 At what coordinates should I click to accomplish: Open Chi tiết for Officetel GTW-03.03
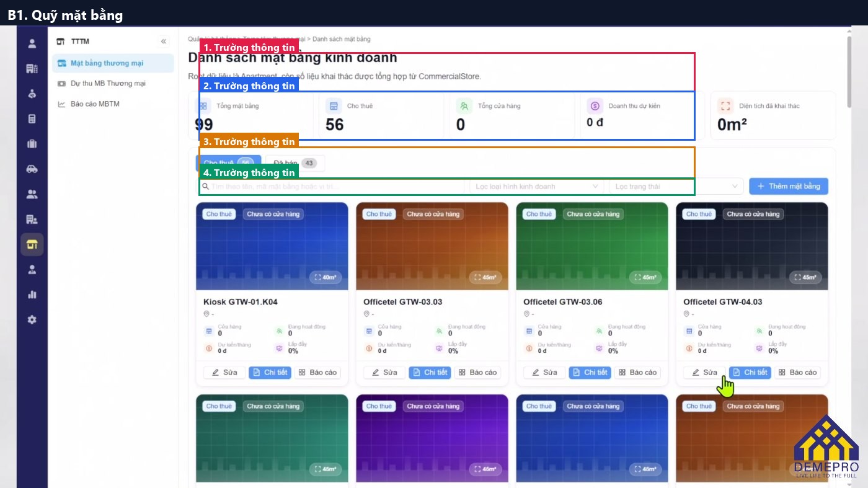pyautogui.click(x=430, y=372)
